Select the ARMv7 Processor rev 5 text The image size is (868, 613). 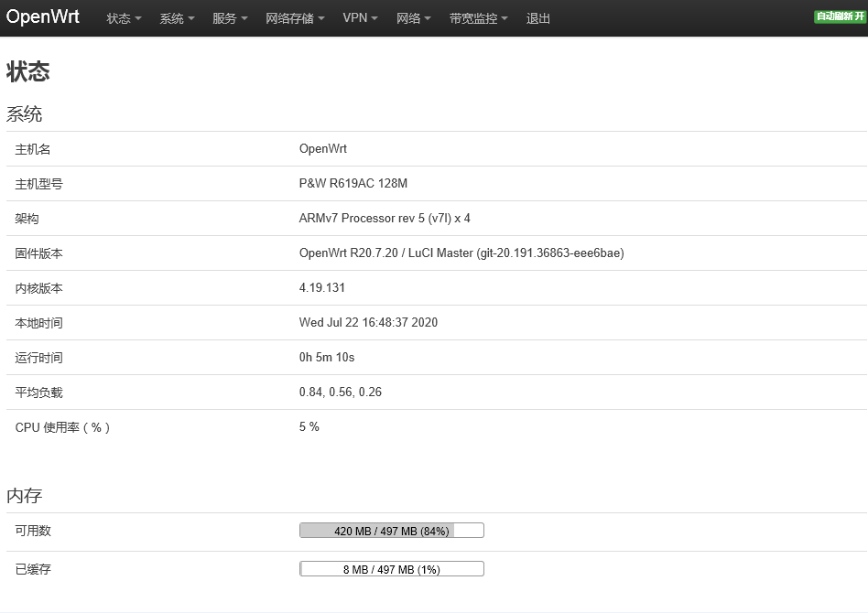pos(385,218)
